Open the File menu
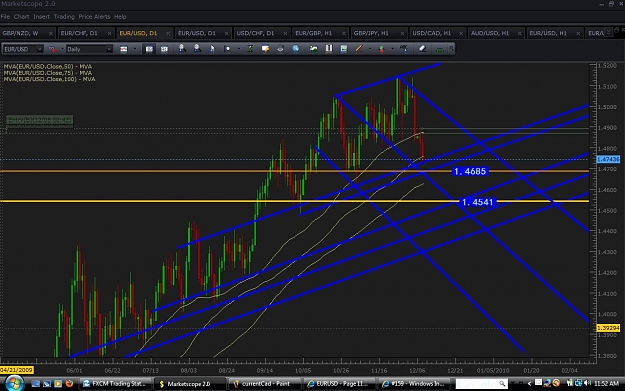625x391 pixels. click(5, 17)
